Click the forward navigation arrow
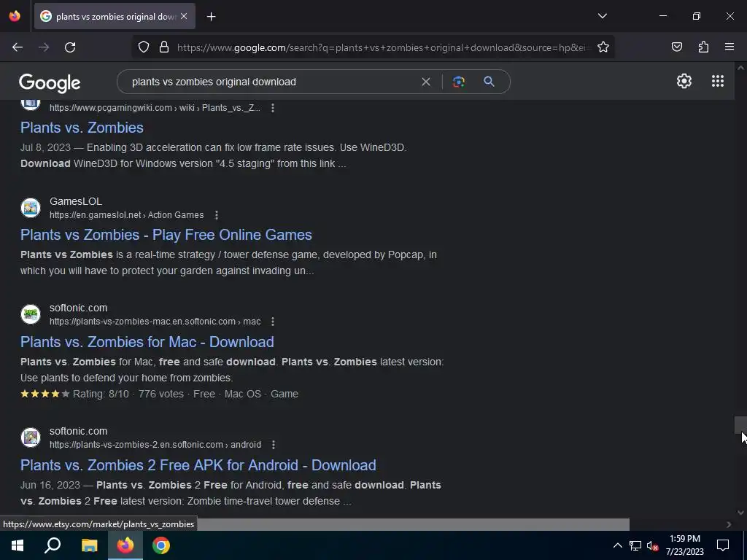The image size is (747, 560). 44,47
